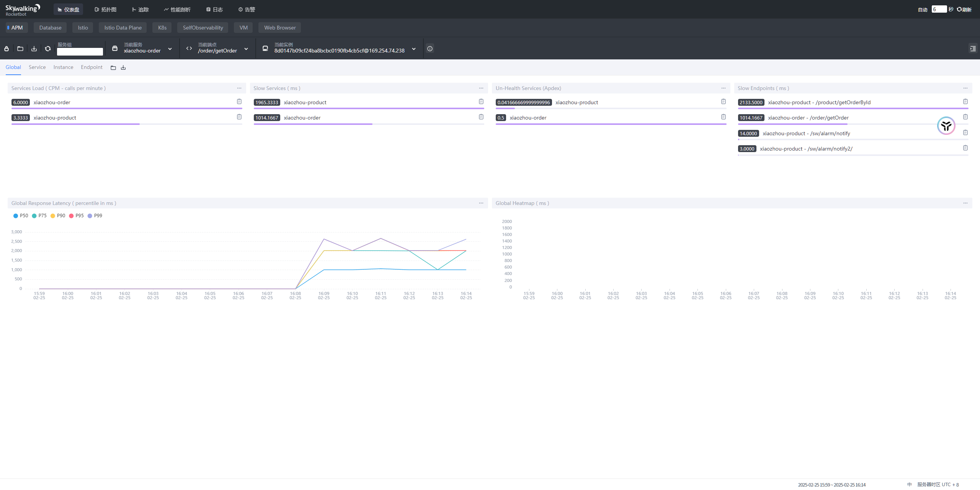Open the 当前端点 /order/getOrder dropdown
The width and height of the screenshot is (980, 490).
pyautogui.click(x=217, y=48)
